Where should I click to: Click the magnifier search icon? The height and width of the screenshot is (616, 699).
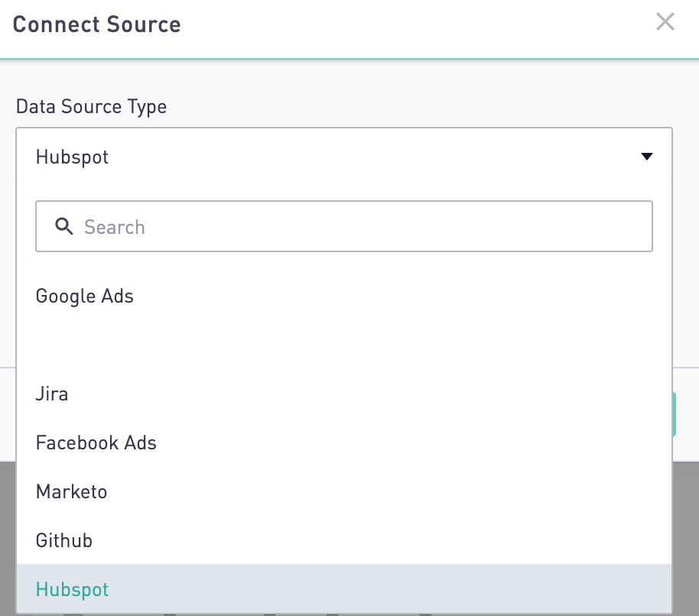64,226
